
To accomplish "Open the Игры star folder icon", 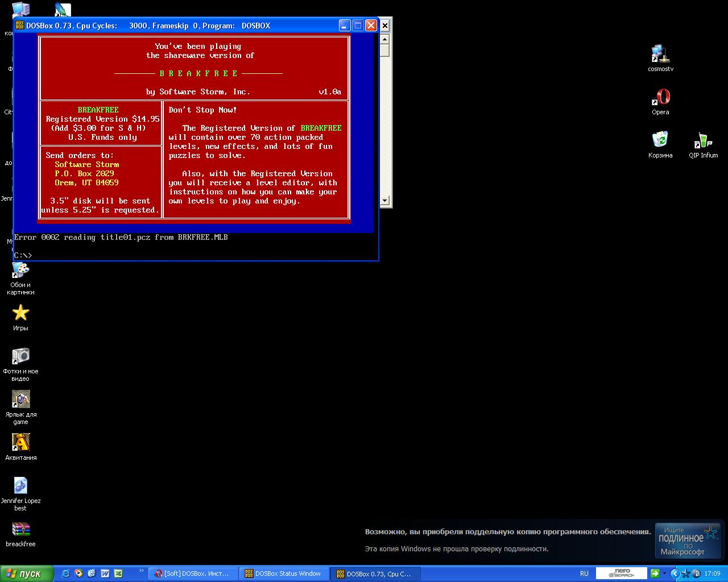I will pyautogui.click(x=20, y=317).
